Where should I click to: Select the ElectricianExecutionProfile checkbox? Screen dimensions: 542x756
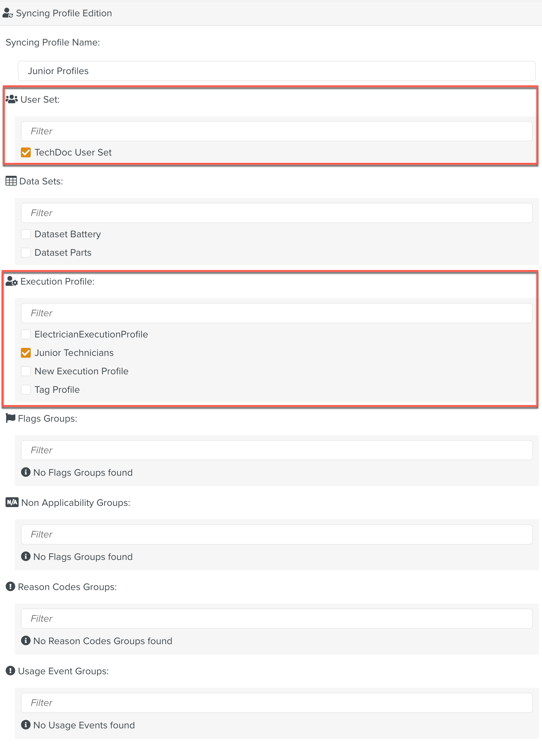pos(26,334)
